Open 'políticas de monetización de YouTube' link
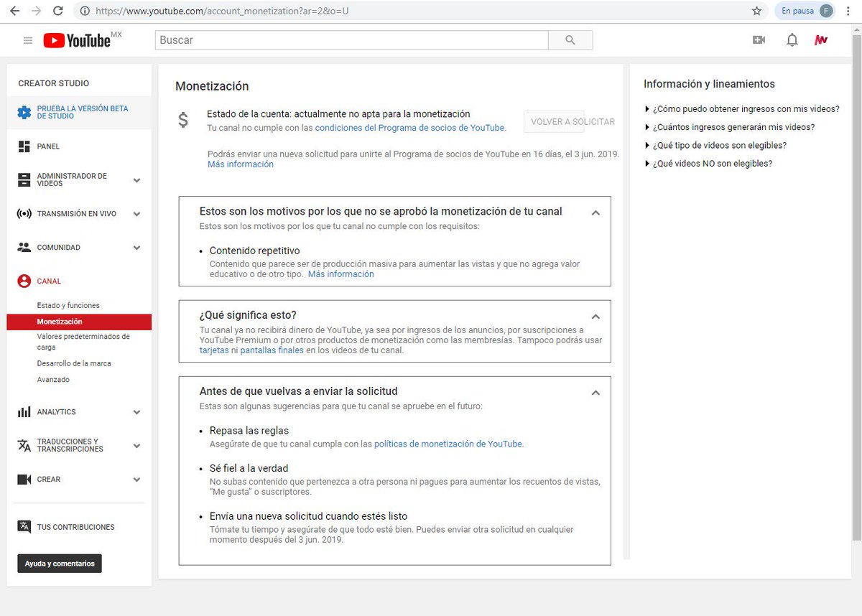Image resolution: width=862 pixels, height=616 pixels. click(x=448, y=444)
